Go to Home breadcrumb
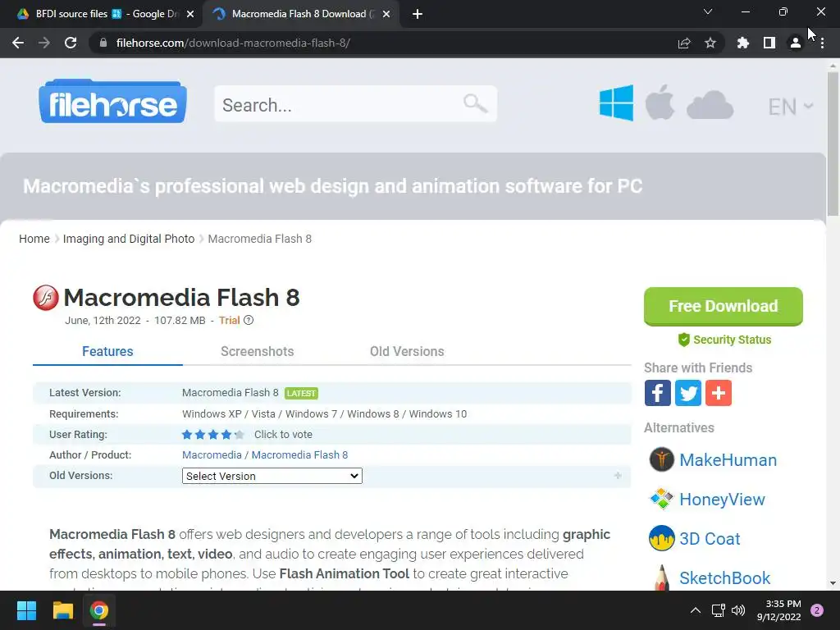This screenshot has height=630, width=840. 34,239
